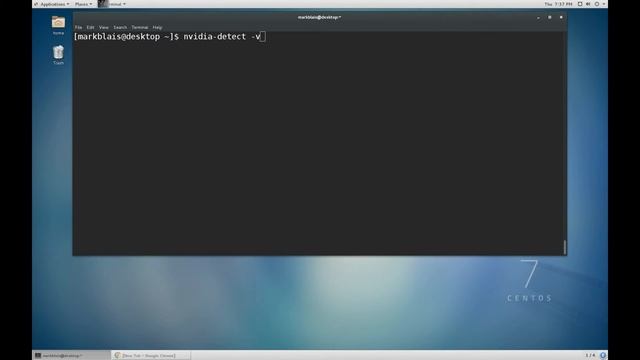Open the Help menu in terminal
The width and height of the screenshot is (640, 360).
[x=157, y=27]
